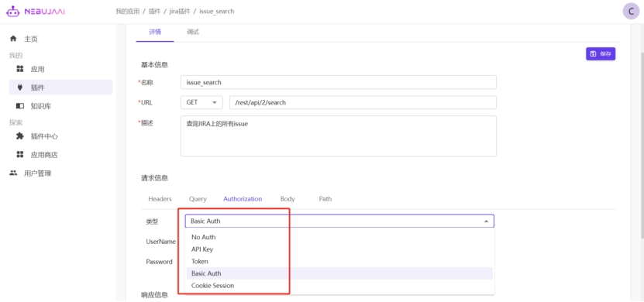Click the 基本信息 section heading
This screenshot has height=302, width=644.
(x=154, y=65)
